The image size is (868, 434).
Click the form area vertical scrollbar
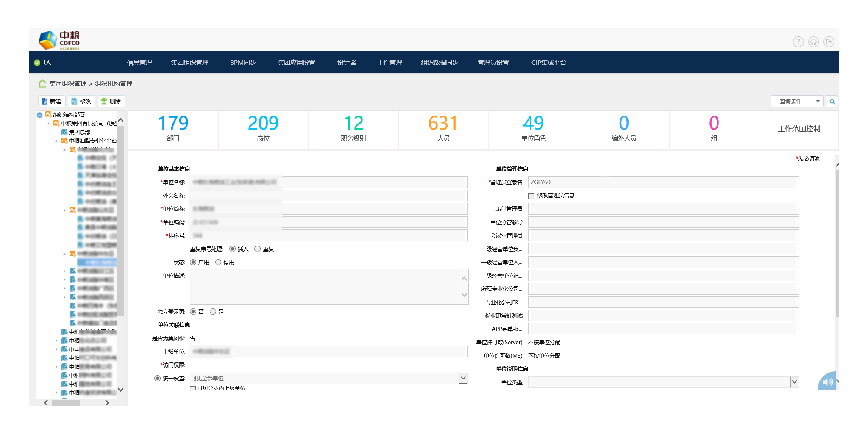click(837, 243)
